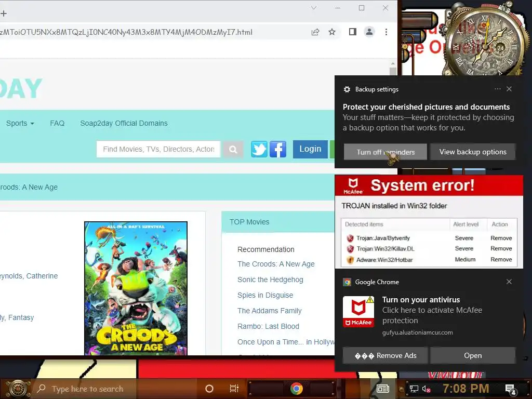Open Soap2day Official Domains menu item

(124, 123)
